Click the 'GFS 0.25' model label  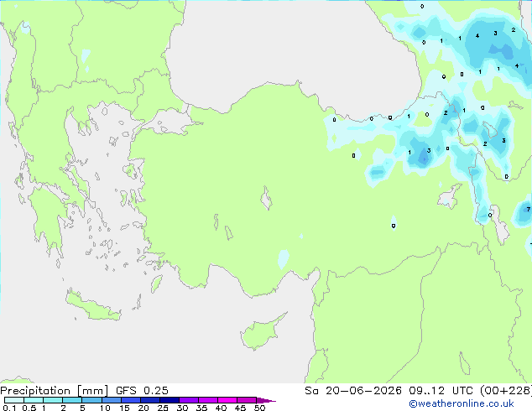click(x=142, y=391)
